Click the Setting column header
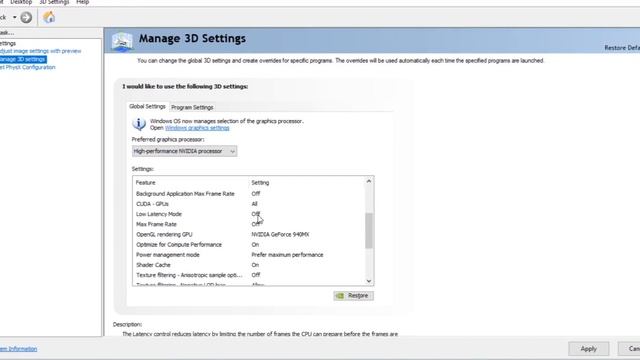The width and height of the screenshot is (640, 360). click(x=260, y=182)
